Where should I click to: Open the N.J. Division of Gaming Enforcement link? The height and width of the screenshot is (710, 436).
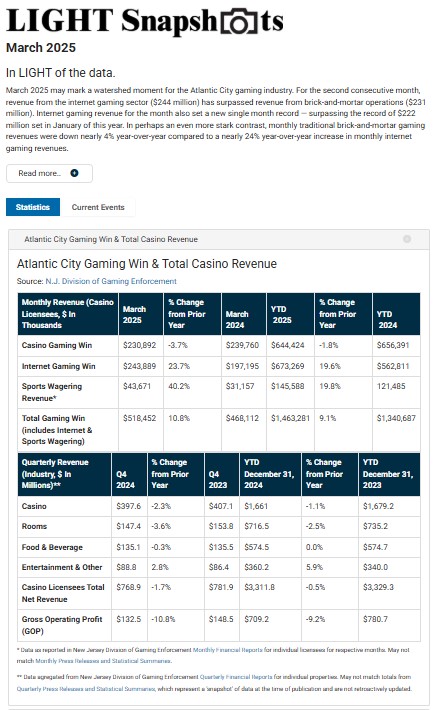coord(111,281)
